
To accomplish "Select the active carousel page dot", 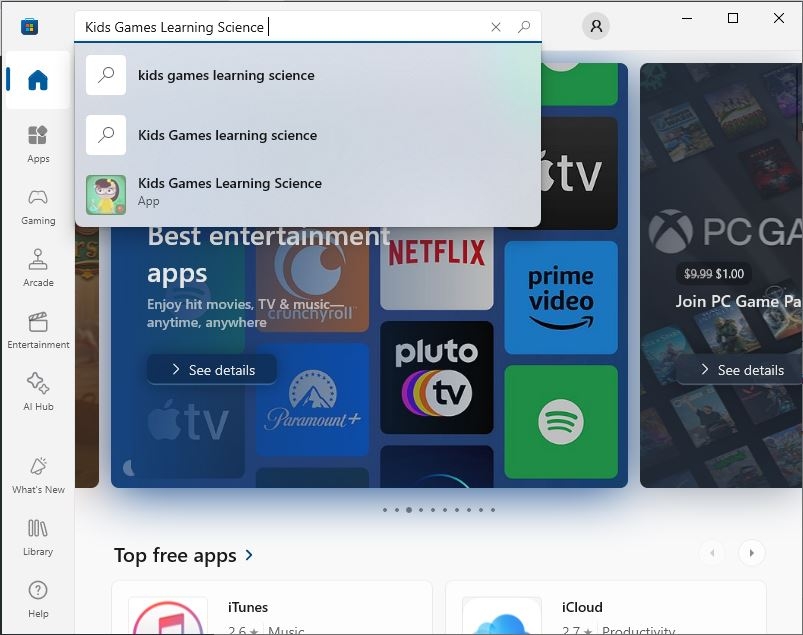I will (409, 510).
